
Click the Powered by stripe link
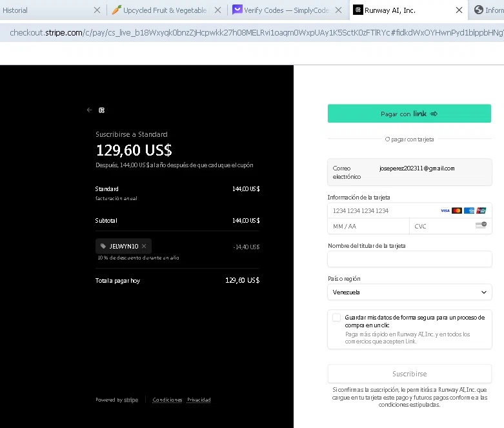pyautogui.click(x=117, y=400)
